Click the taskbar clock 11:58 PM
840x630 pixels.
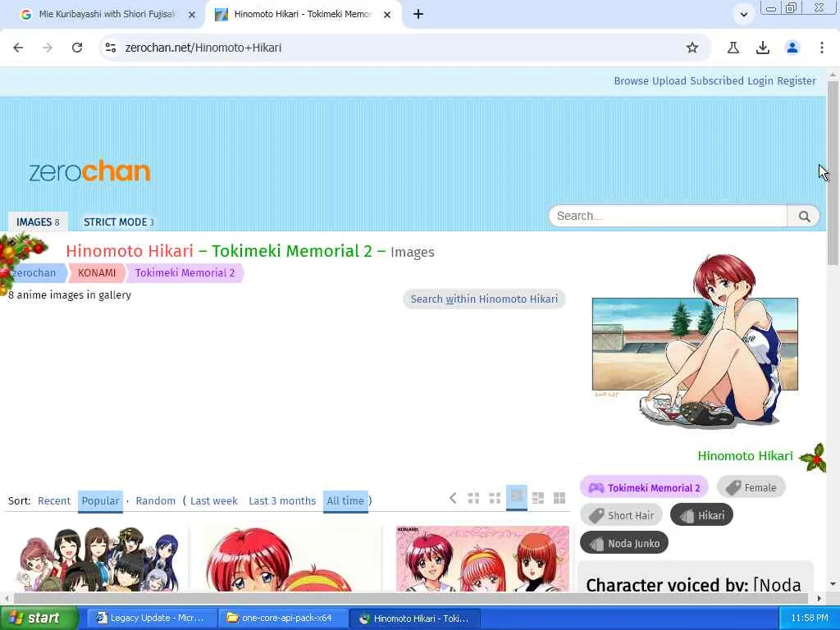pyautogui.click(x=809, y=619)
